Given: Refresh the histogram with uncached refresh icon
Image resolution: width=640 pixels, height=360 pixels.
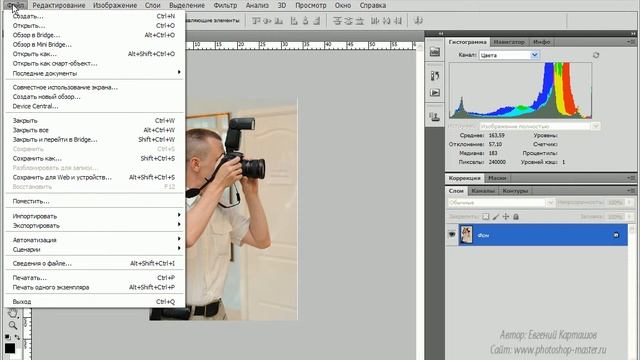Looking at the screenshot, I should (x=596, y=55).
